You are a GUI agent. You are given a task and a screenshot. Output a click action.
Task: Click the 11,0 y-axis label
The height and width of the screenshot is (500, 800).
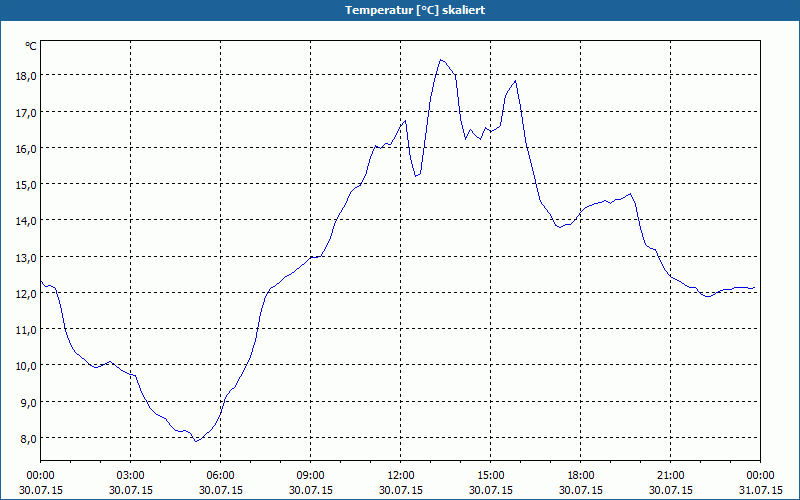click(x=27, y=330)
